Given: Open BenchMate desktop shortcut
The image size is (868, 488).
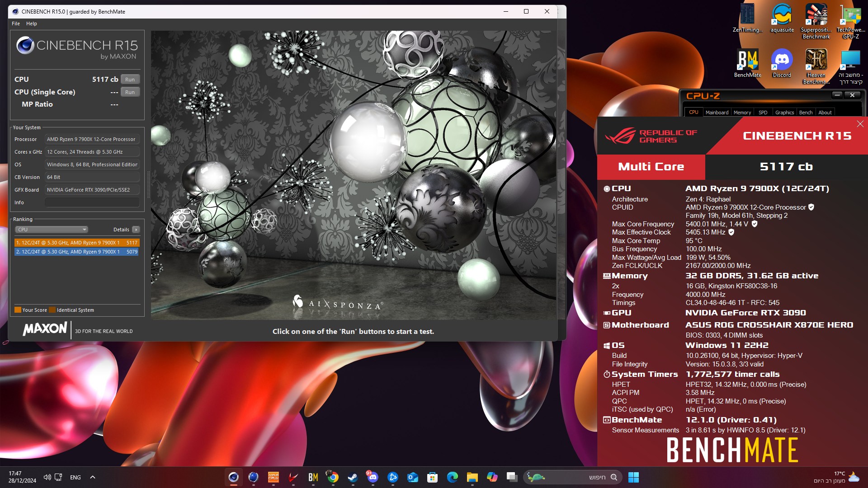Looking at the screenshot, I should 747,63.
